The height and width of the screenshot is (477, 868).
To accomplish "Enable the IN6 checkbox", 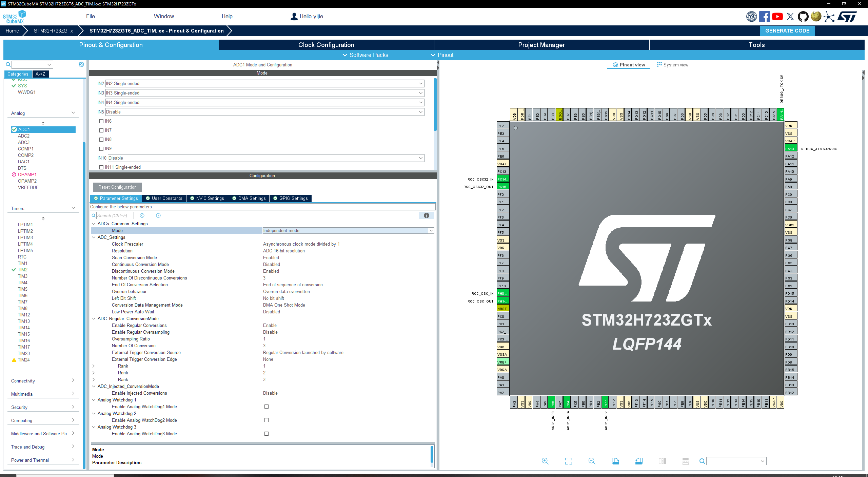I will click(101, 121).
